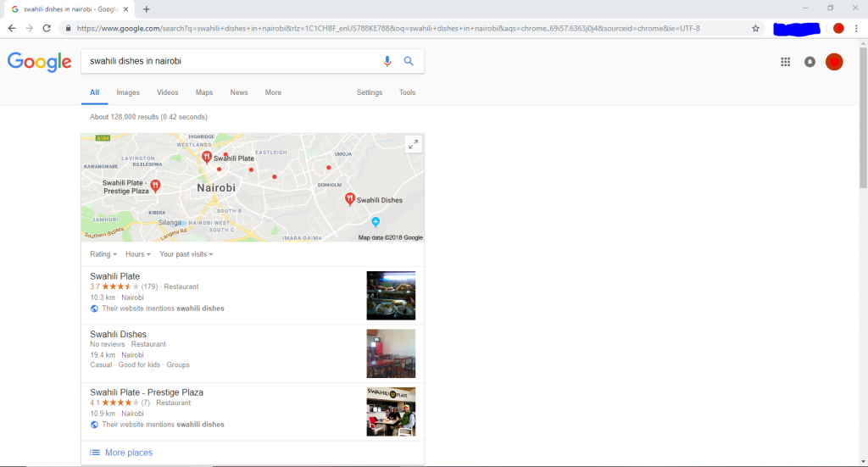Click the padlock site security icon

pyautogui.click(x=68, y=28)
